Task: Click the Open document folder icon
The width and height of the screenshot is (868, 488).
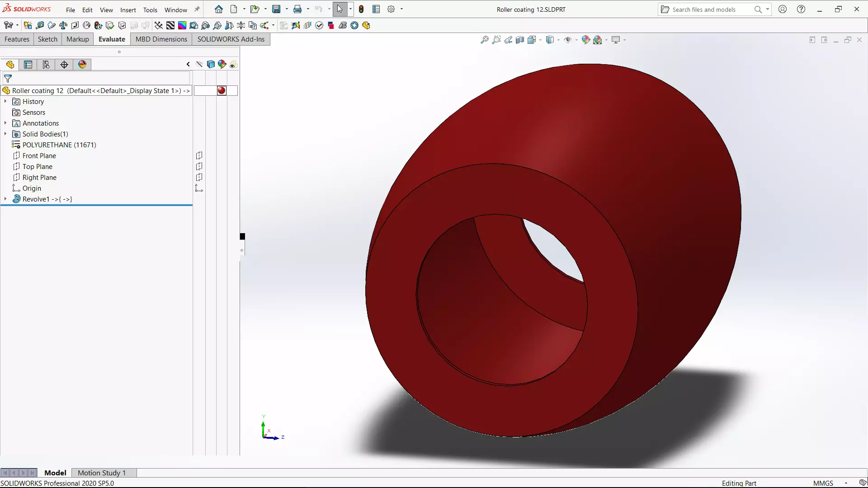Action: (255, 9)
